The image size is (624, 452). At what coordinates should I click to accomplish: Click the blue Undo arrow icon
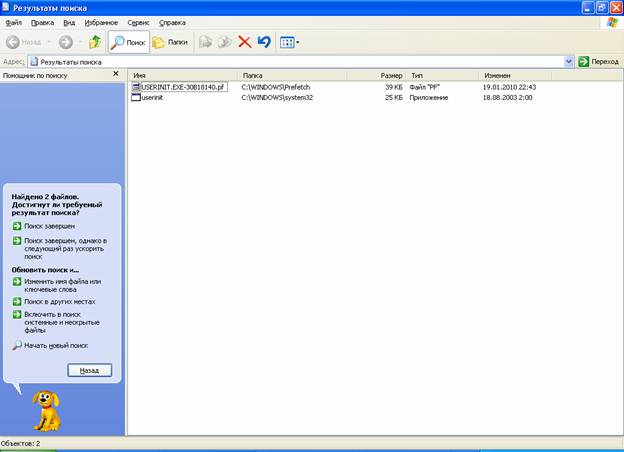pos(264,42)
